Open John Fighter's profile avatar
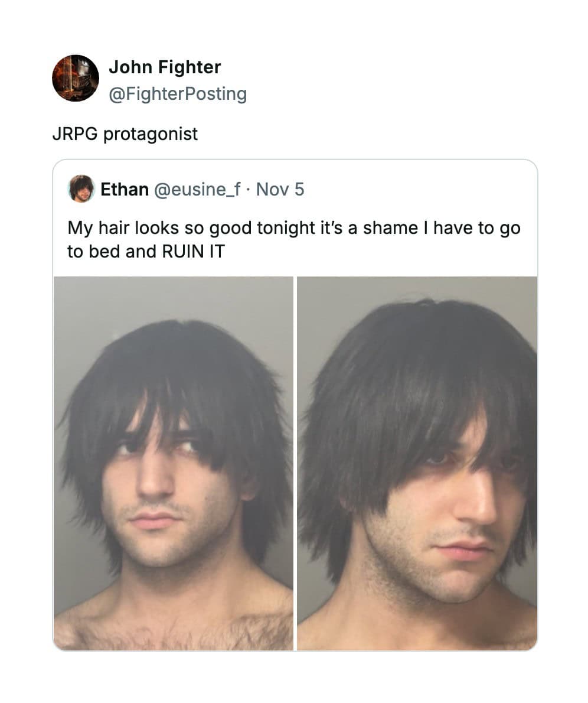Image resolution: width=588 pixels, height=703 pixels. pos(76,78)
